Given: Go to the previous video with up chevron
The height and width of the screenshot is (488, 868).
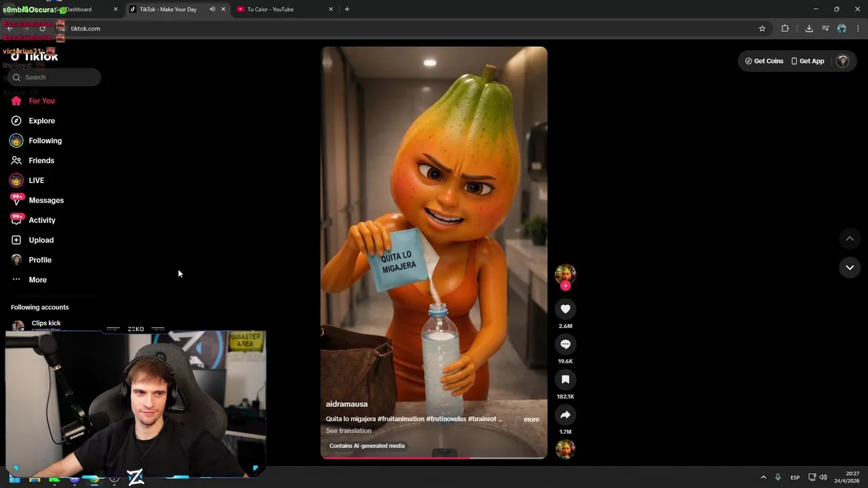Looking at the screenshot, I should (850, 239).
